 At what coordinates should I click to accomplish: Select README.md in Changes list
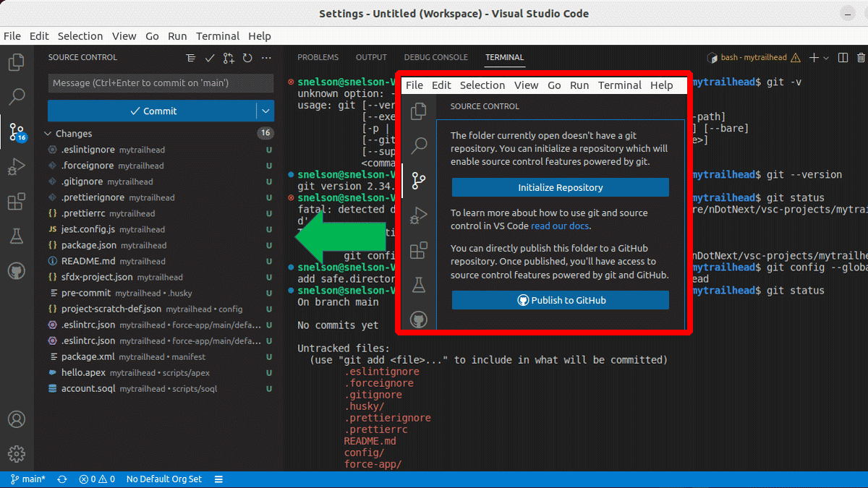click(x=158, y=261)
